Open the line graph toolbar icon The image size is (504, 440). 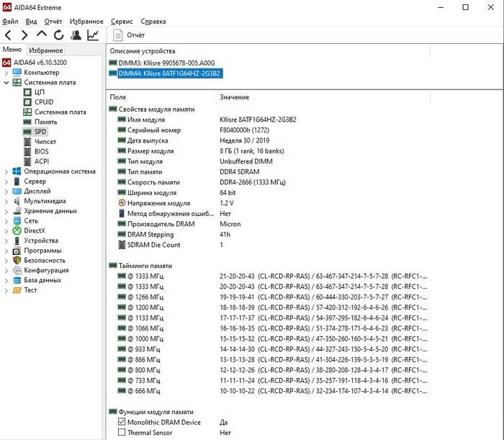(93, 35)
